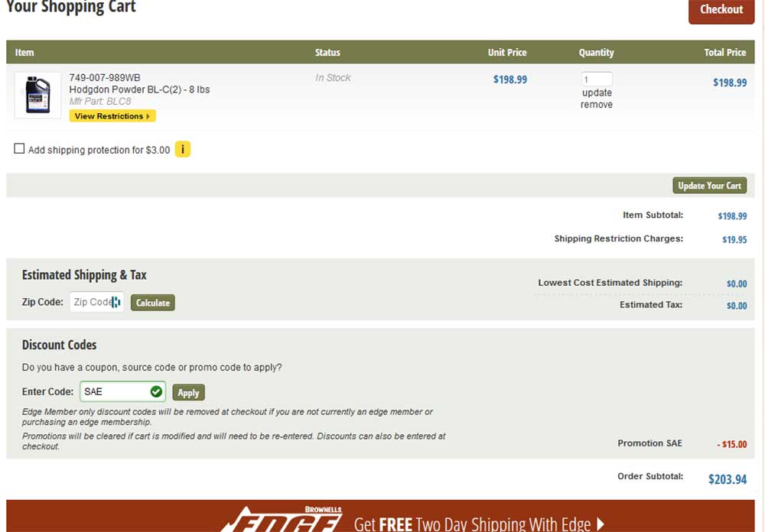Open the Hodgdon Powder BL-C(2) - 8 lbs product
This screenshot has height=532, width=765.
tap(139, 89)
